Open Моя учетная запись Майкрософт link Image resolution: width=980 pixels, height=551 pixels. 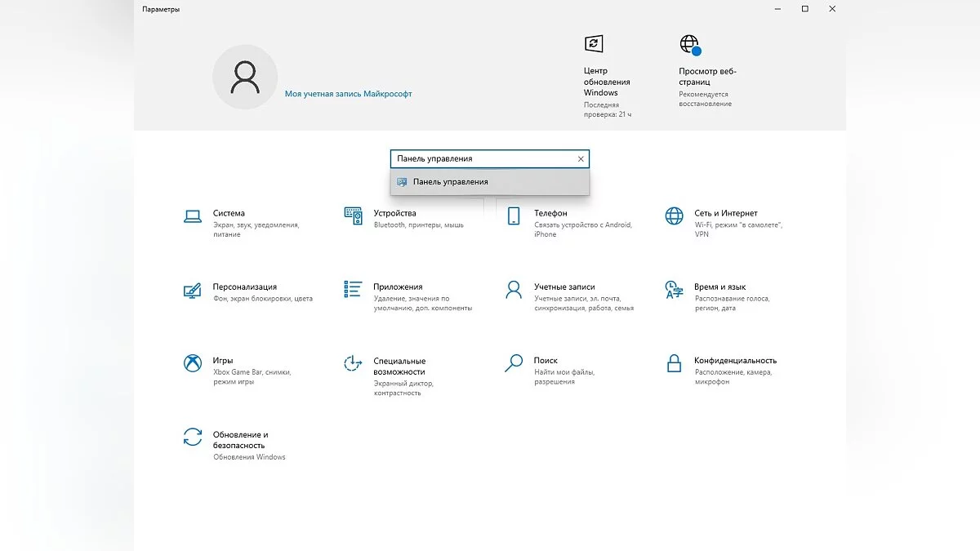[348, 94]
